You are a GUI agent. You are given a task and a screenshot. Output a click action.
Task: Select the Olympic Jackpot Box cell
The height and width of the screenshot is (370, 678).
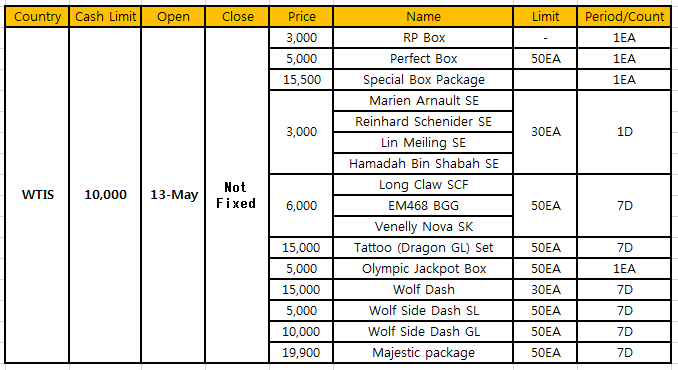(423, 269)
